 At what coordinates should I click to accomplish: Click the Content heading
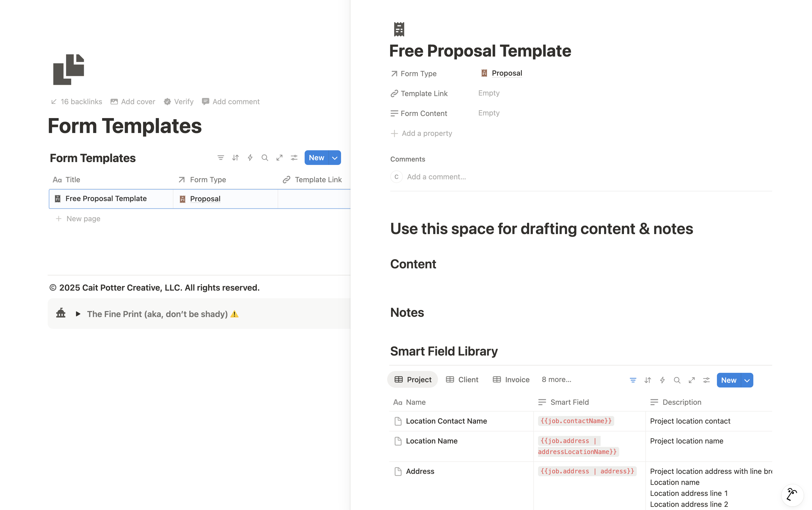[413, 264]
